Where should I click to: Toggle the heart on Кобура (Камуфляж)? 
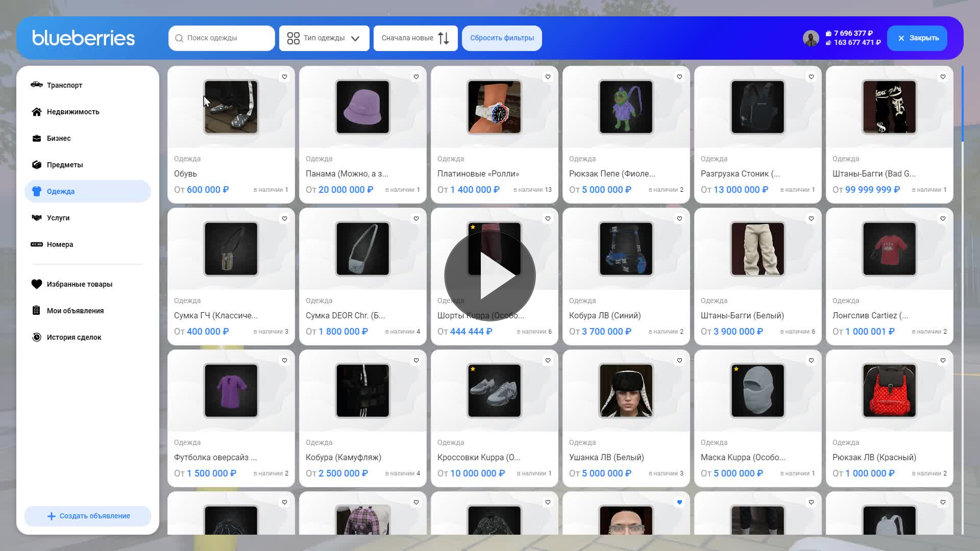(x=416, y=361)
